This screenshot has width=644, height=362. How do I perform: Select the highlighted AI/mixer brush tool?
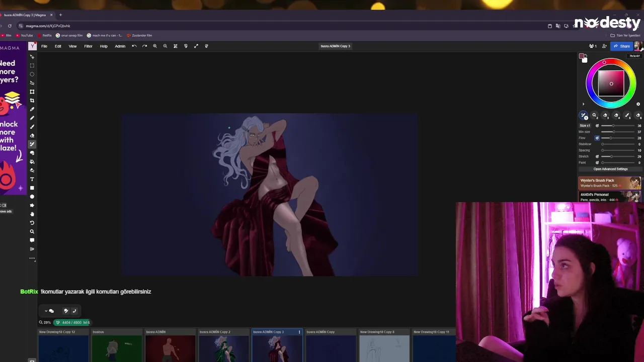(x=32, y=144)
